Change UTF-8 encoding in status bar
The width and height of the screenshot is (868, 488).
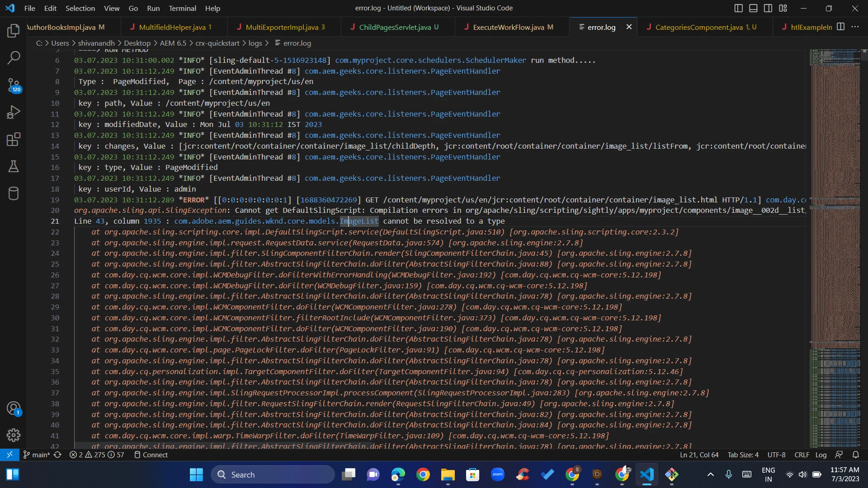(x=776, y=455)
